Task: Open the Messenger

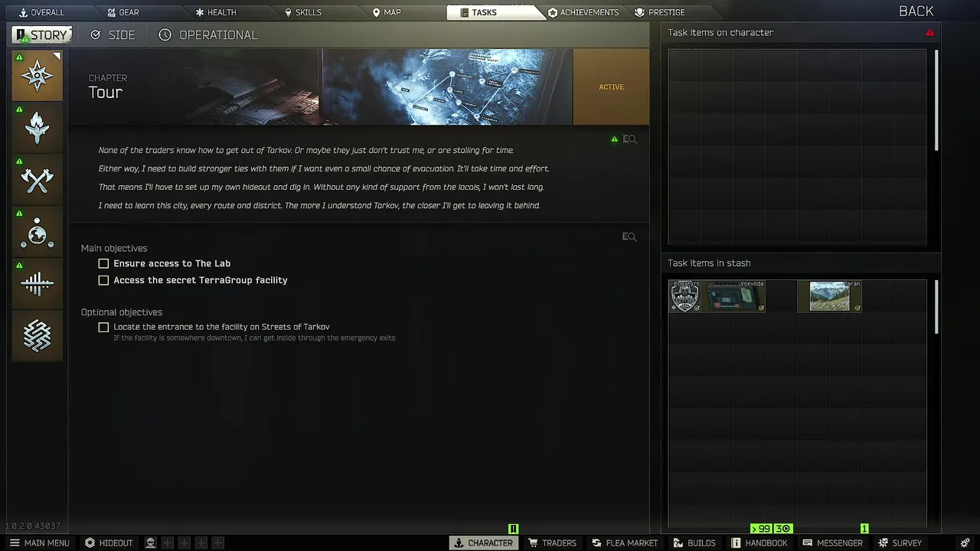Action: [x=832, y=543]
